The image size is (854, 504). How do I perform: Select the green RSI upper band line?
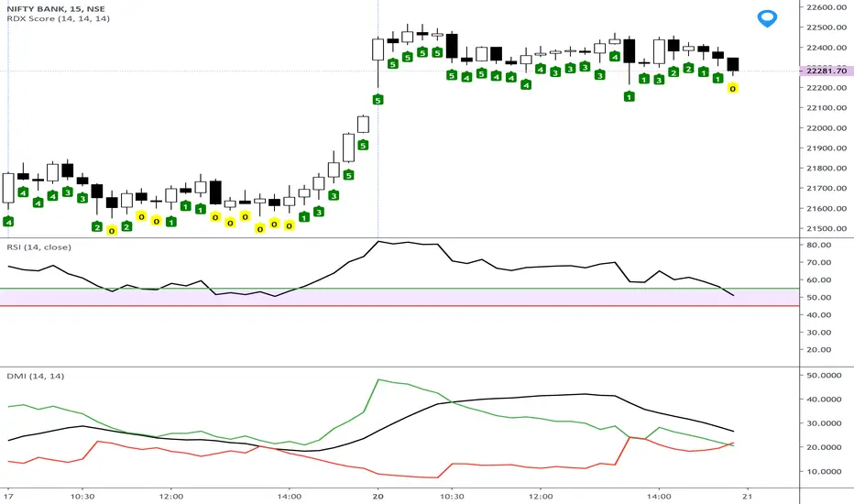point(400,289)
